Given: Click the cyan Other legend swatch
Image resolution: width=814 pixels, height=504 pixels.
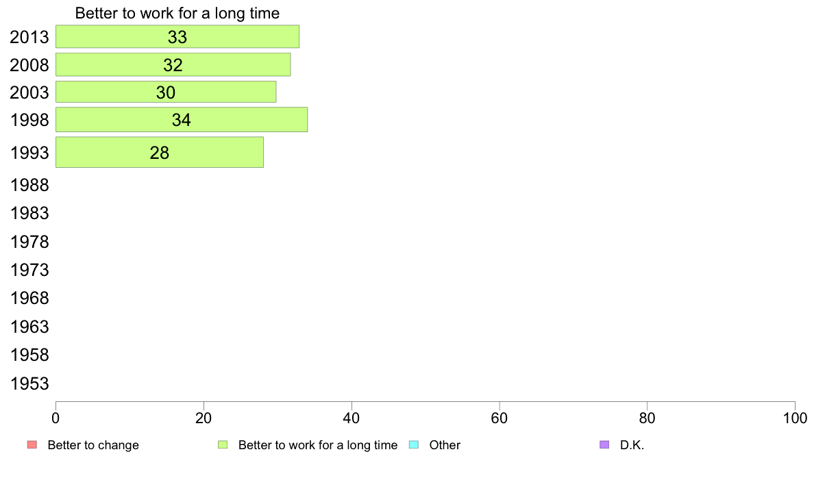Looking at the screenshot, I should coord(414,445).
